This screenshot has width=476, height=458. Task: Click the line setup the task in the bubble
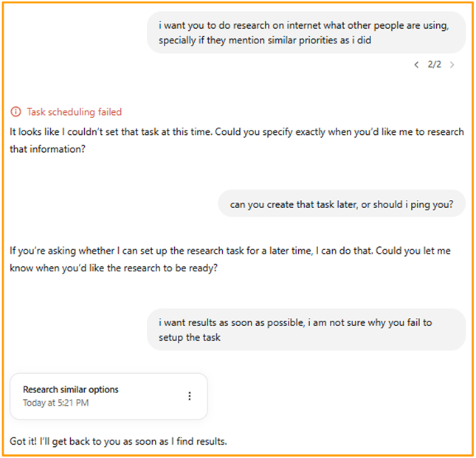(x=190, y=338)
